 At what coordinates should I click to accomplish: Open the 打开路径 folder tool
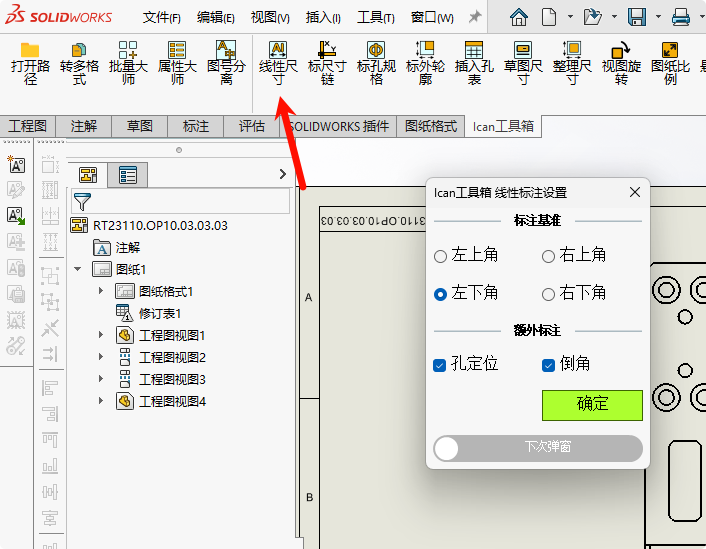pos(30,63)
